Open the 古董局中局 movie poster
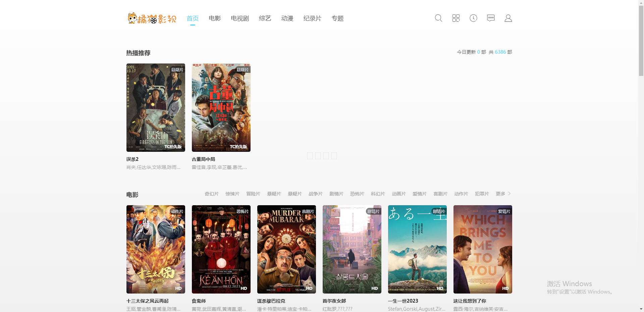 coord(221,107)
